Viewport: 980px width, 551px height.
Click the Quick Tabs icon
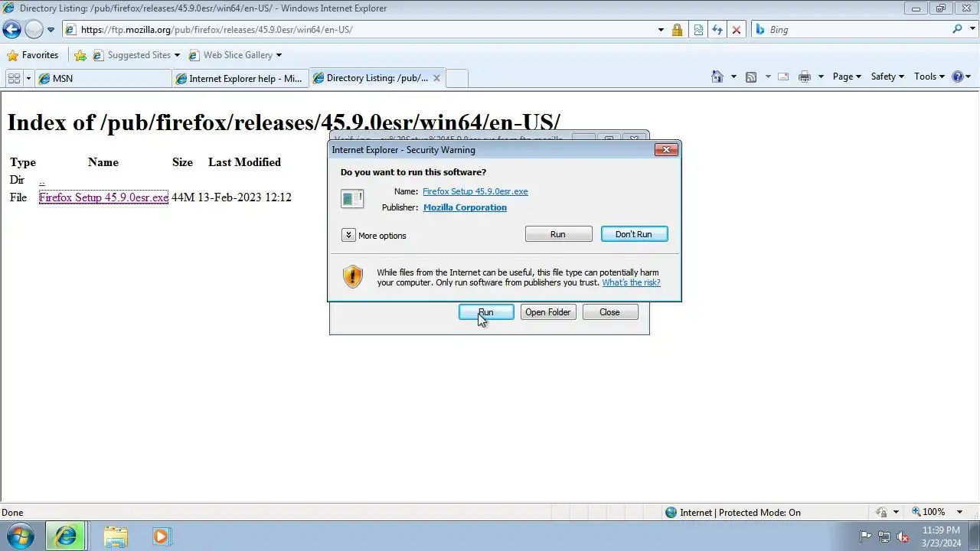14,78
